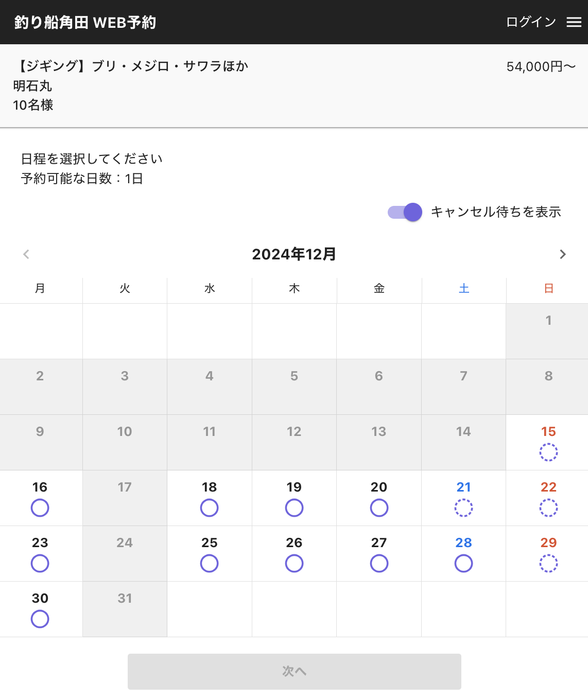
Task: Click the 釣り船角田 WEB予約 site title
Action: point(85,23)
